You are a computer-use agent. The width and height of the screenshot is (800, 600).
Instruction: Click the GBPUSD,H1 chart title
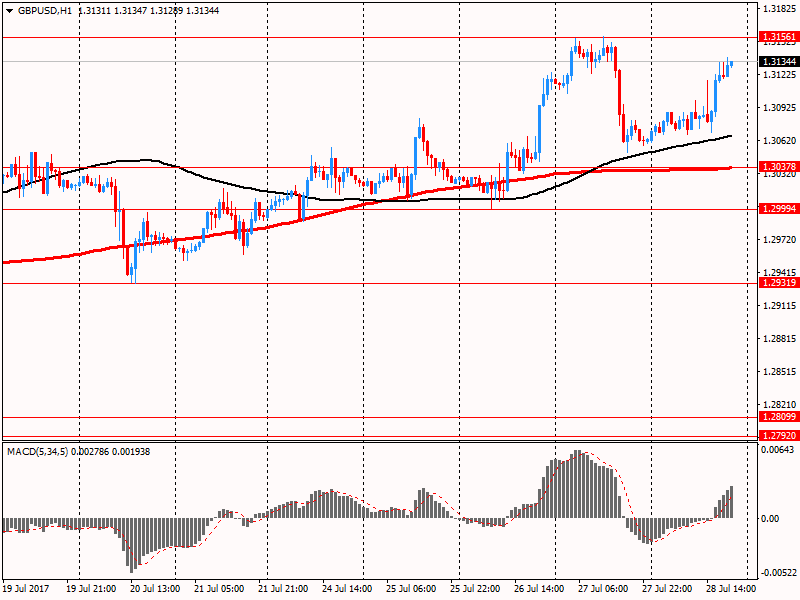45,10
